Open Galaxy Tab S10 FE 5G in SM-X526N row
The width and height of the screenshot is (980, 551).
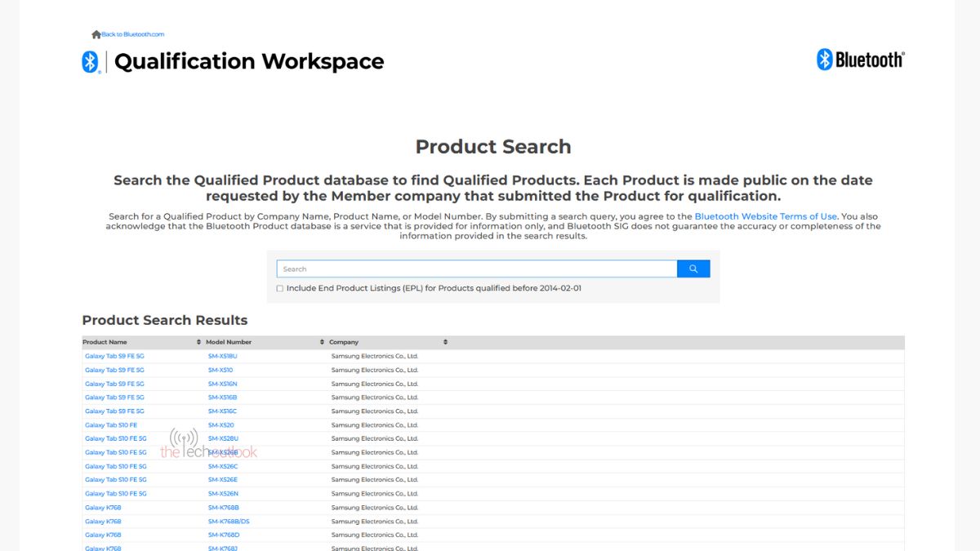click(x=116, y=494)
